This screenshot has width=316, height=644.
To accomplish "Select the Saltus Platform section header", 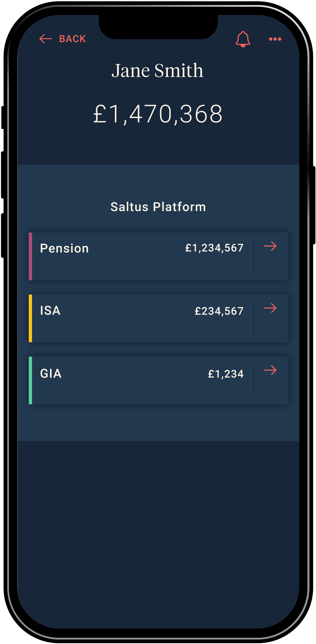I will pyautogui.click(x=158, y=206).
